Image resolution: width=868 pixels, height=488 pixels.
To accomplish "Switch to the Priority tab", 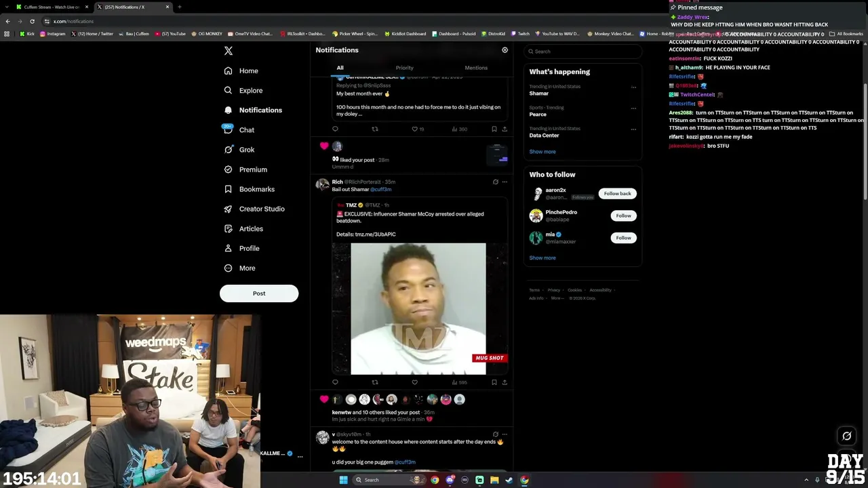I will click(404, 68).
